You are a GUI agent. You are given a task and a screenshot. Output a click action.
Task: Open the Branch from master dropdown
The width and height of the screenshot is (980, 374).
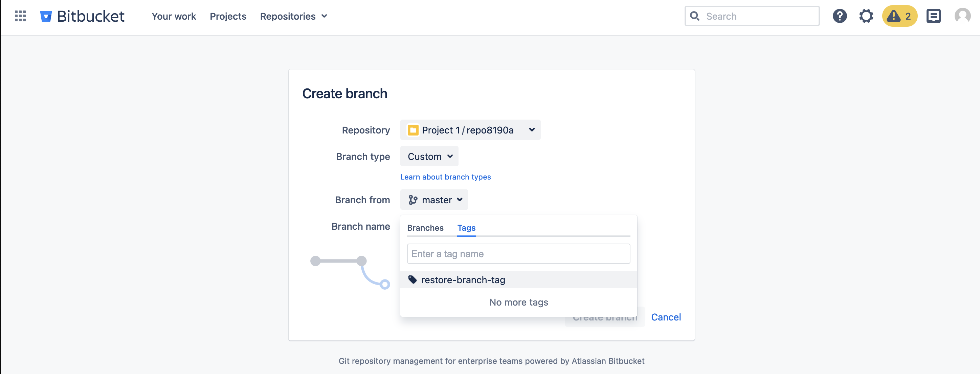coord(434,200)
